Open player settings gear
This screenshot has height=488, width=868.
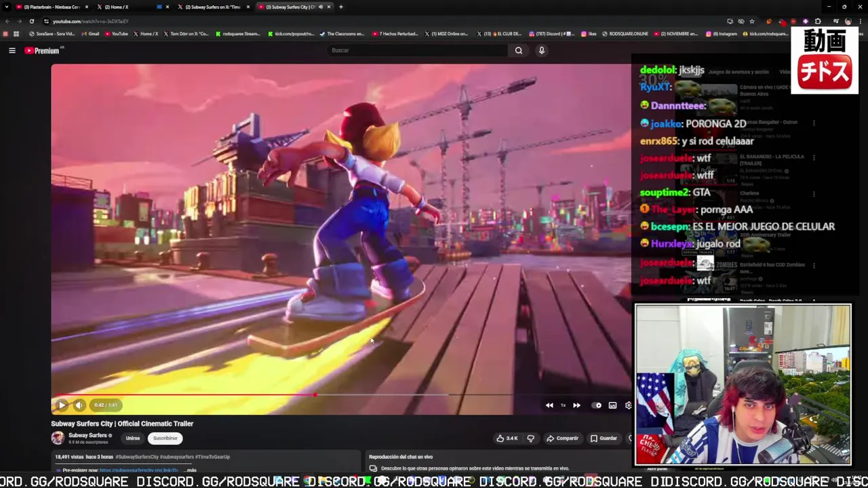point(628,405)
